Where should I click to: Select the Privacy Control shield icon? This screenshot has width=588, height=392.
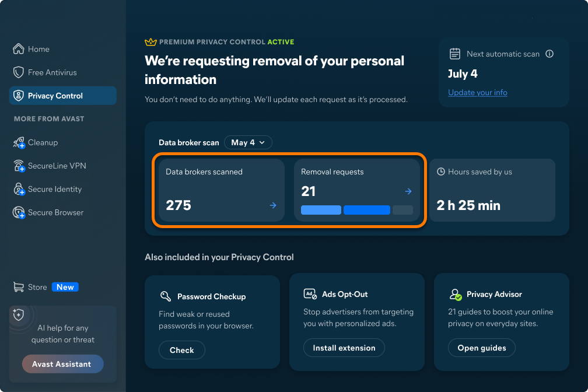click(x=19, y=96)
